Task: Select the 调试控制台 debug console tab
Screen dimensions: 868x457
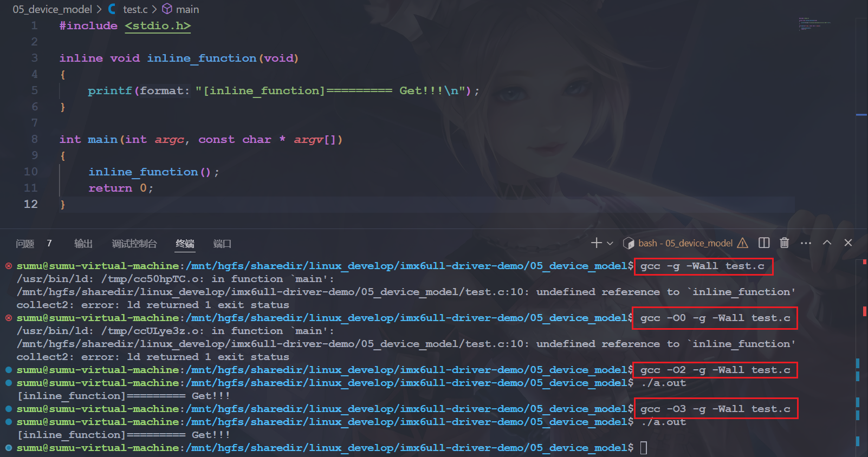Action: [134, 244]
